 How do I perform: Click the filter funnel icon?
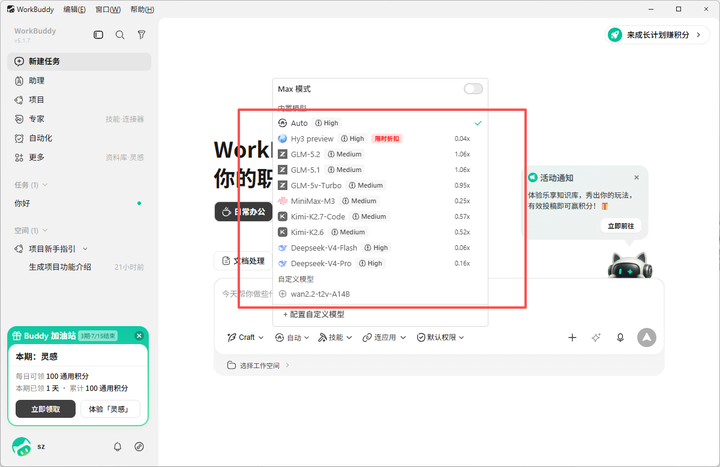[x=141, y=35]
